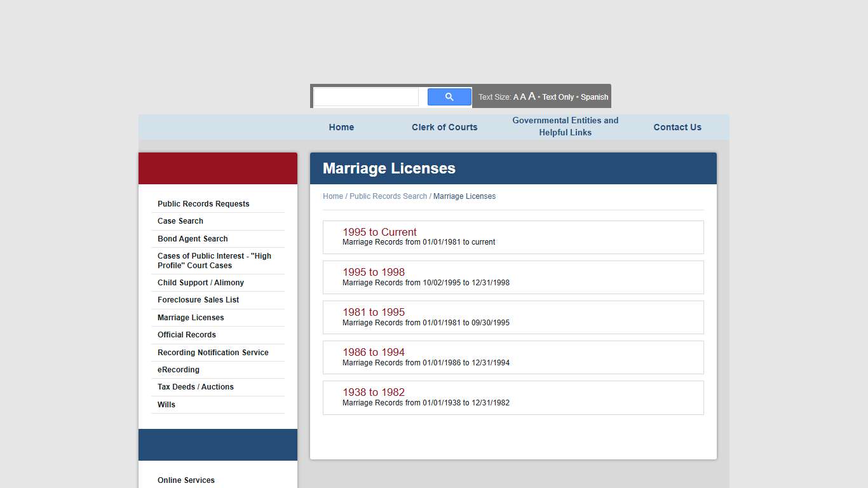The image size is (868, 488).
Task: Open Governmental Entities and Helpful Links
Action: tap(565, 126)
